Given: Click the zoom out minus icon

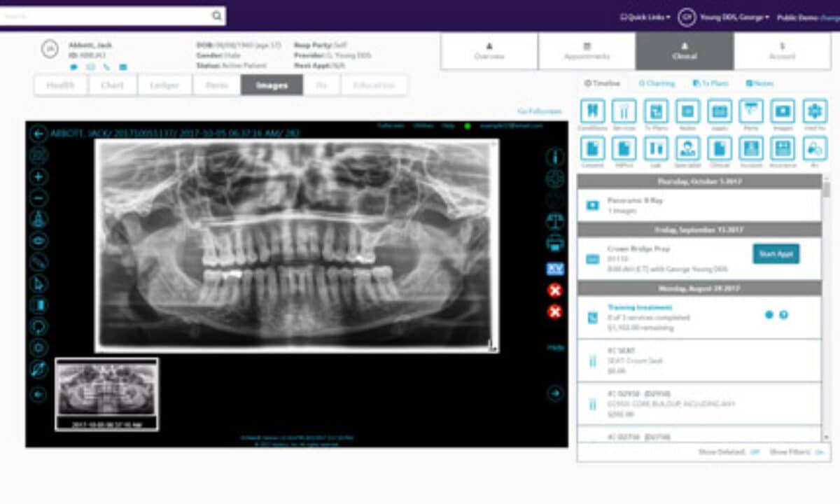Looking at the screenshot, I should coord(39,198).
